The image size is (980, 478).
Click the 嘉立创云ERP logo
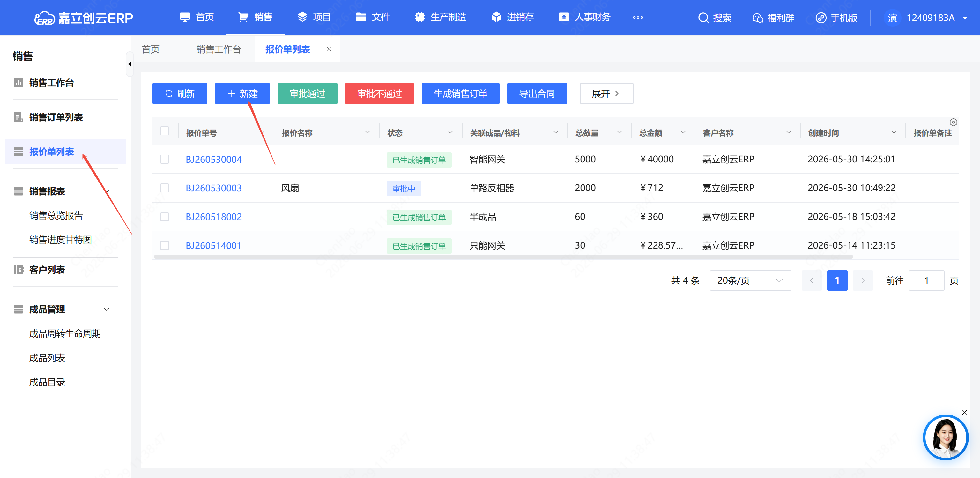83,18
